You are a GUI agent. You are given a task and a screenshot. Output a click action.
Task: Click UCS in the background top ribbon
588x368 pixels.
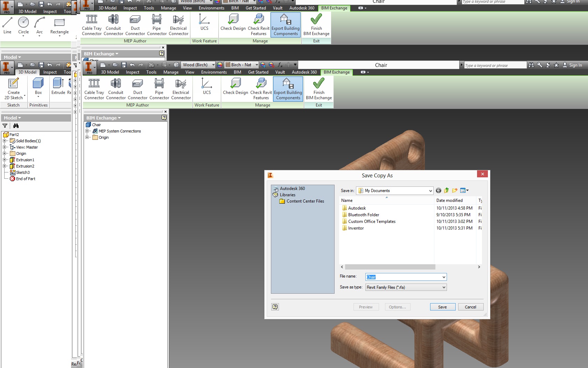pos(204,22)
